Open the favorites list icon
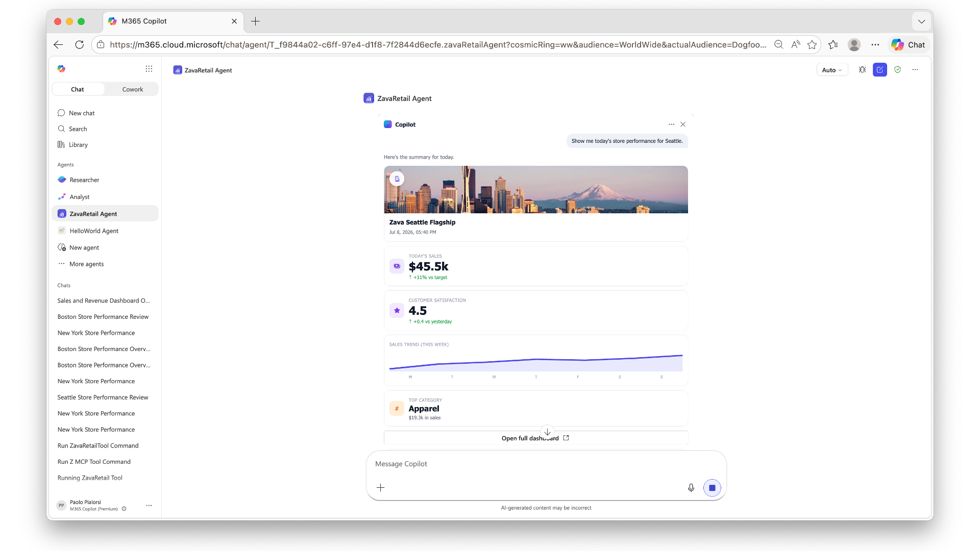The height and width of the screenshot is (551, 980). 834,45
